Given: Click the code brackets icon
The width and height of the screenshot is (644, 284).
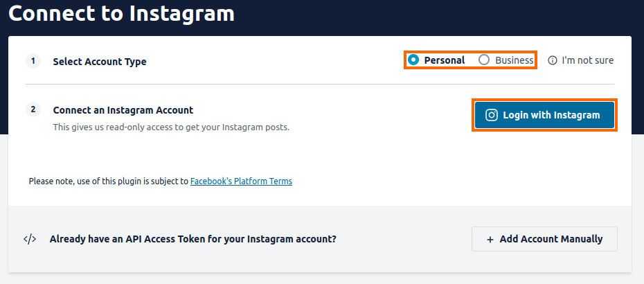Looking at the screenshot, I should tap(30, 239).
